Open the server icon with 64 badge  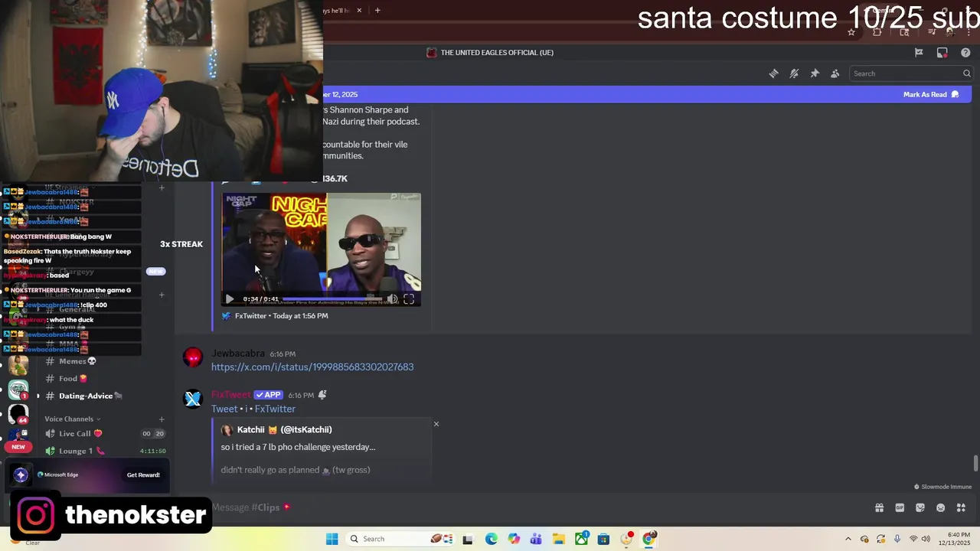tap(18, 414)
